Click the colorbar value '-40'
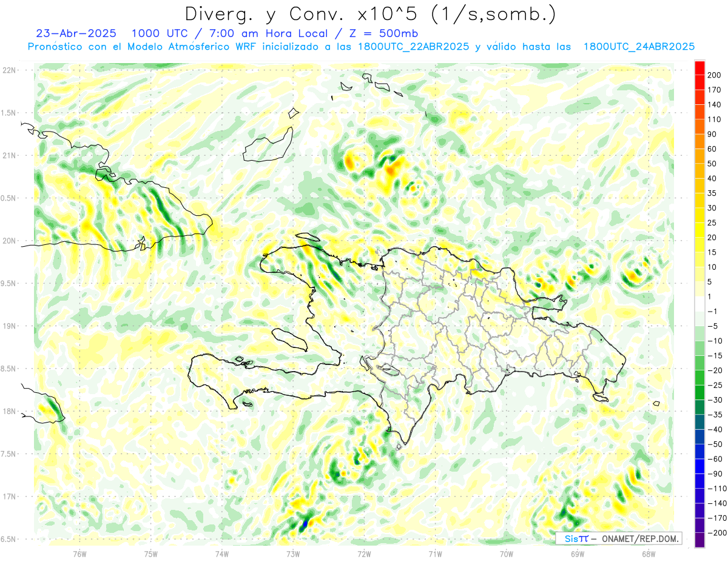728x562 pixels. tap(715, 429)
